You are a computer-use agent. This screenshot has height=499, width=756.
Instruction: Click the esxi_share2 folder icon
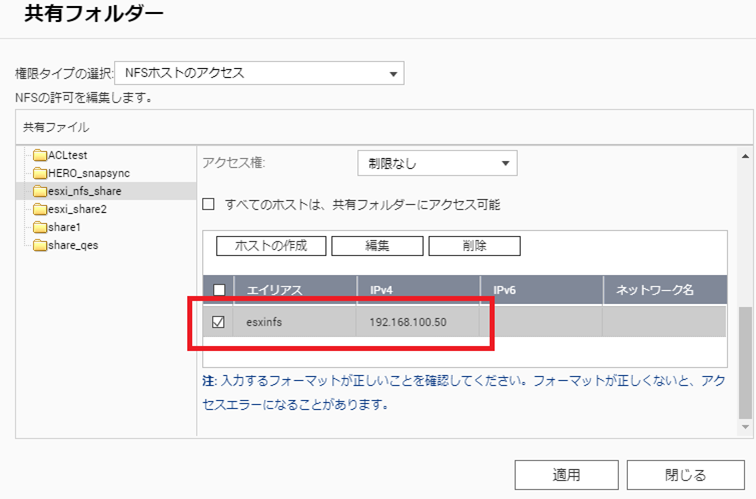40,209
